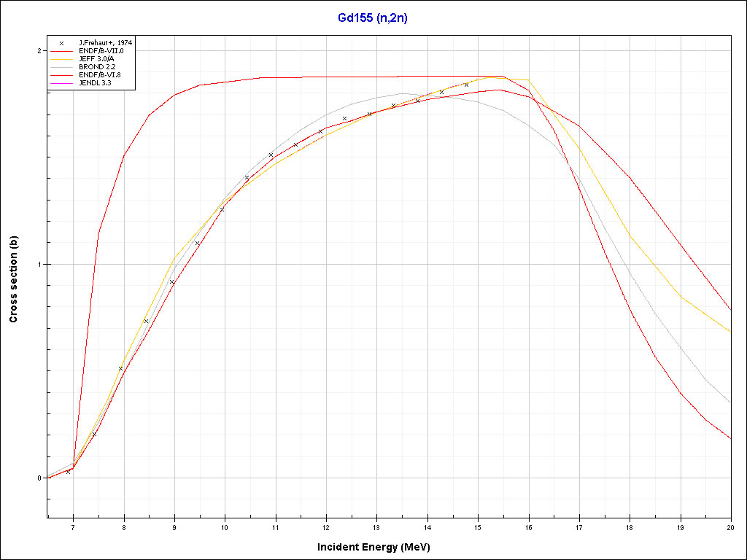Click the BROND 2.2 legend label

(97, 67)
